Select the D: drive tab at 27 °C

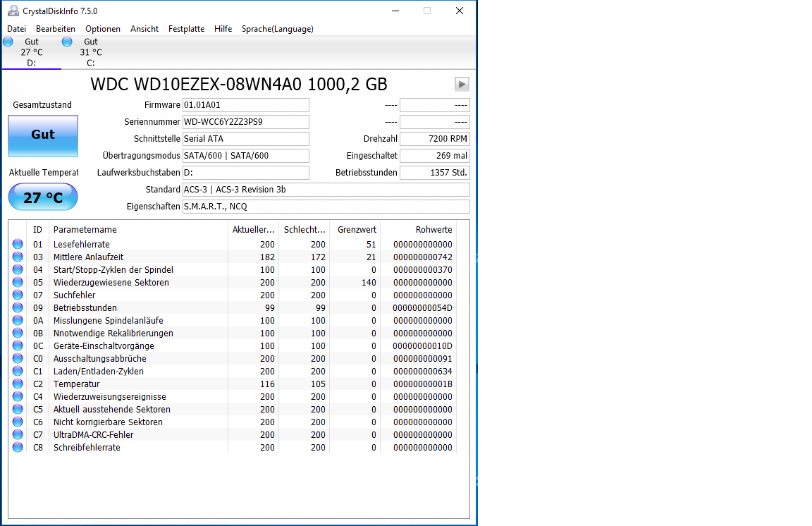click(32, 52)
